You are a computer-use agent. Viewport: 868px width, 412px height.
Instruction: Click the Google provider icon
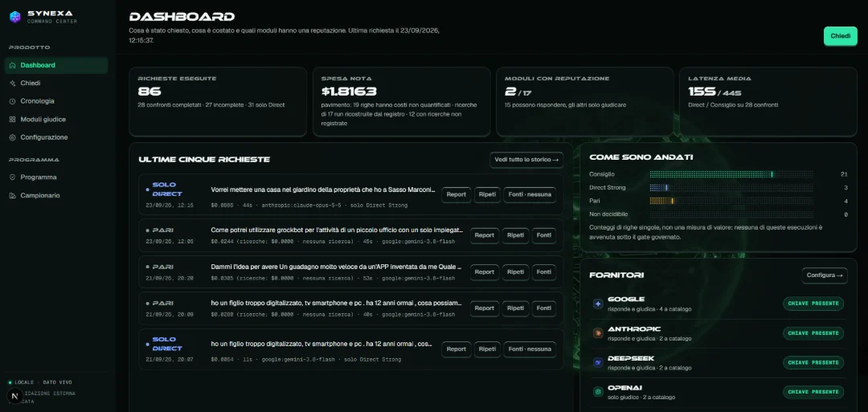tap(598, 304)
